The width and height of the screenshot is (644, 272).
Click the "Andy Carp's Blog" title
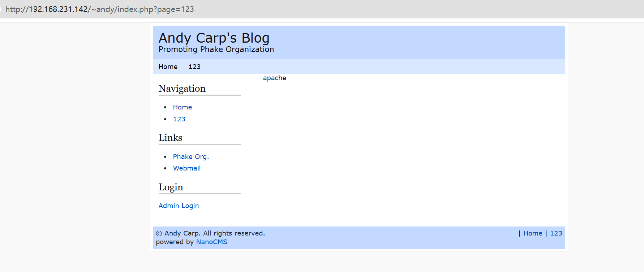click(214, 38)
